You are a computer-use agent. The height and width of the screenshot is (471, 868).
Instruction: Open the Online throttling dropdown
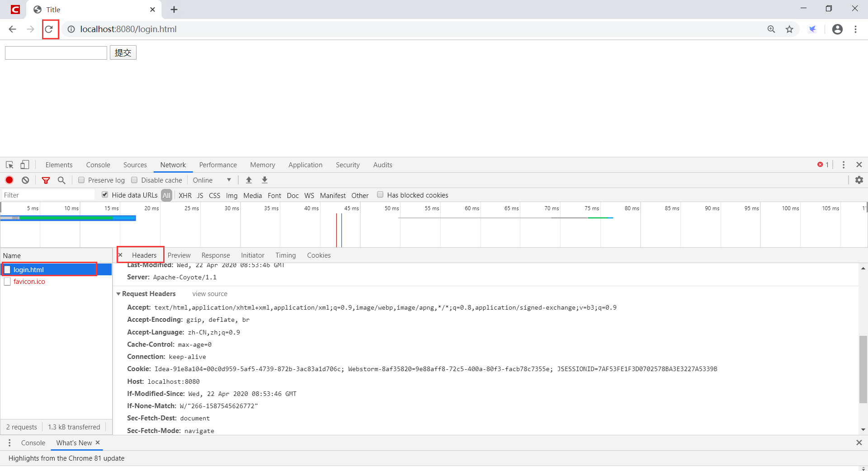click(212, 180)
